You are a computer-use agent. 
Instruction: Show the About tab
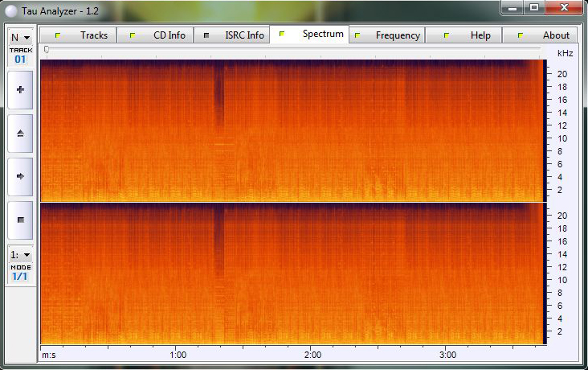tap(543, 35)
